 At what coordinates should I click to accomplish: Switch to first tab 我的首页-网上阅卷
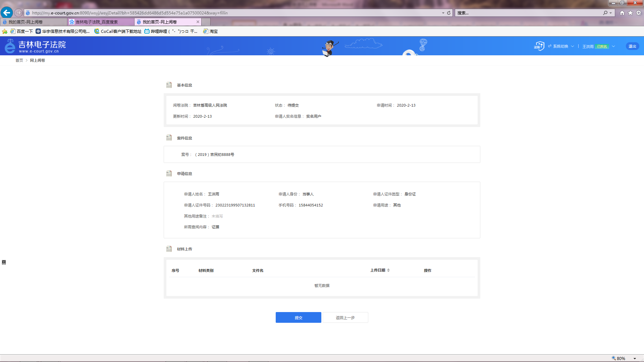34,22
